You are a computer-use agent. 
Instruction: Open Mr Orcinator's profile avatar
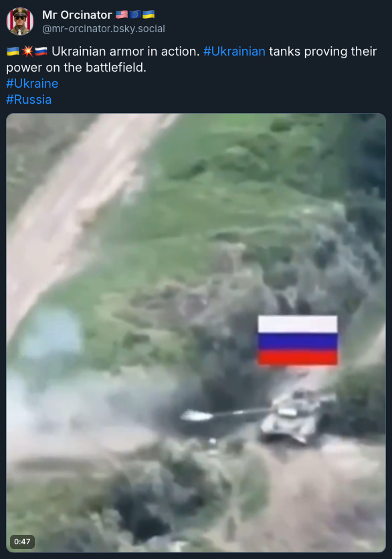20,21
